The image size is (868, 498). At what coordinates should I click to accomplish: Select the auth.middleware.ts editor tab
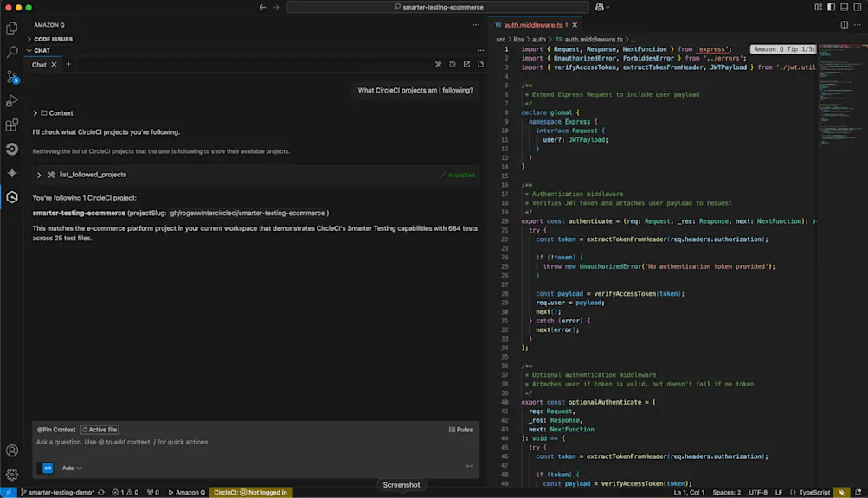coord(532,25)
